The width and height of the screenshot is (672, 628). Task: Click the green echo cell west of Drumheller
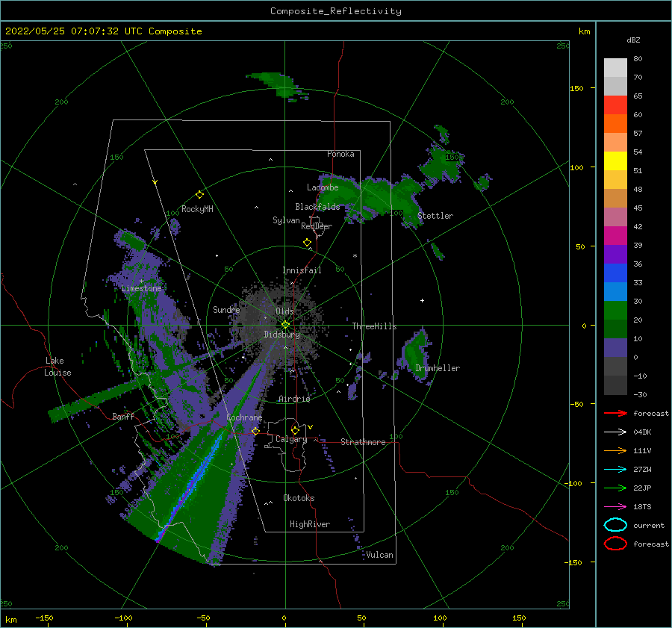click(x=415, y=354)
